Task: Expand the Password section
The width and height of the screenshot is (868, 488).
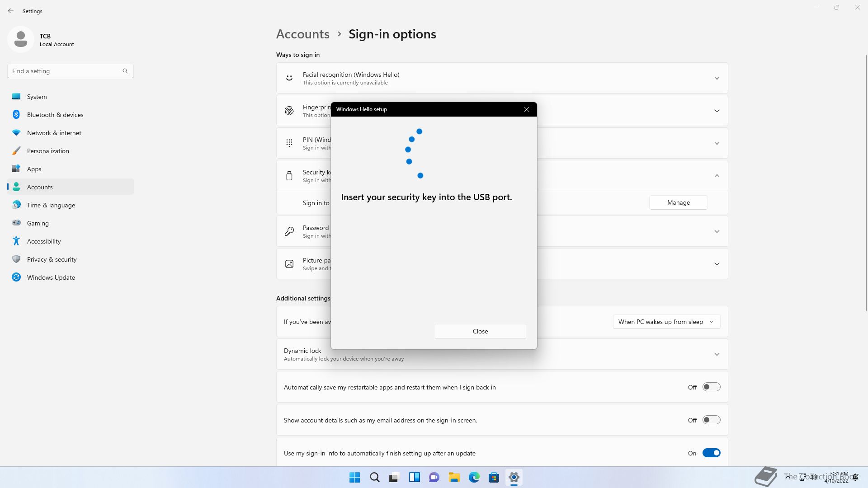Action: click(x=717, y=231)
